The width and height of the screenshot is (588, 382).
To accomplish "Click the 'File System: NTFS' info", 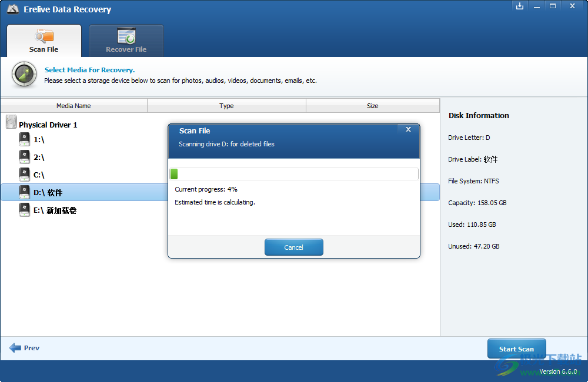I will tap(473, 181).
